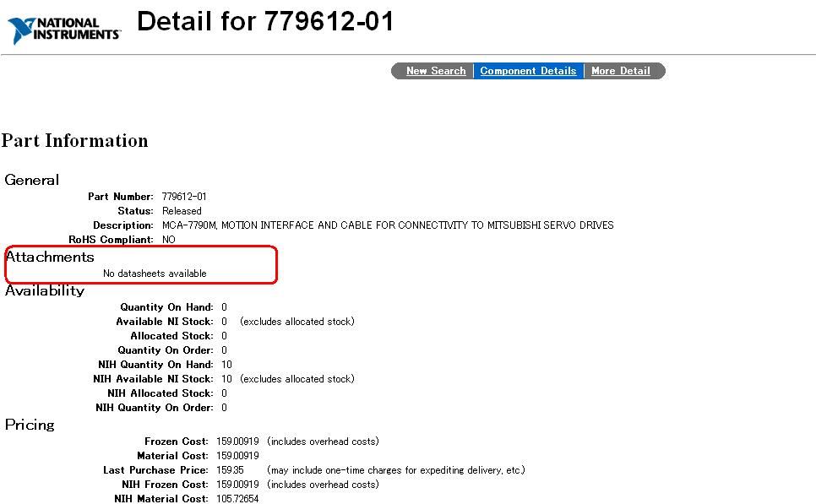The image size is (816, 504).
Task: Click the "NIH Allocated Stock:" label
Action: 160,393
